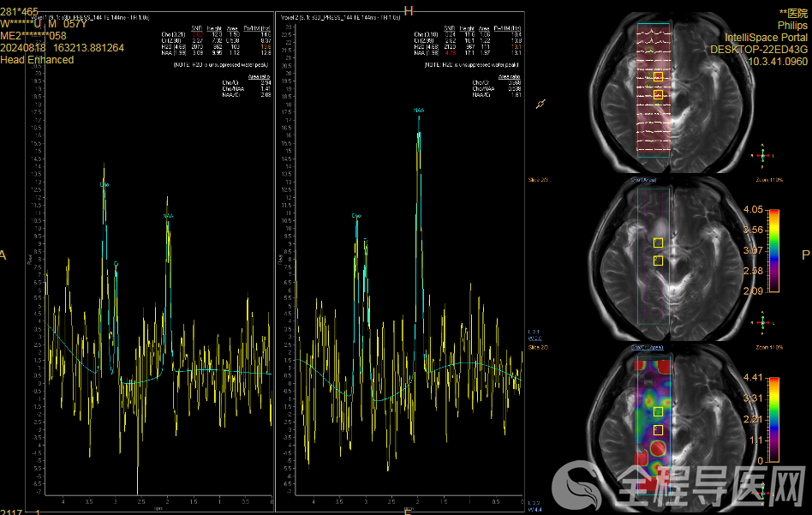The width and height of the screenshot is (812, 515).
Task: Click orientation cross icon of middle brain image
Action: pos(762,322)
